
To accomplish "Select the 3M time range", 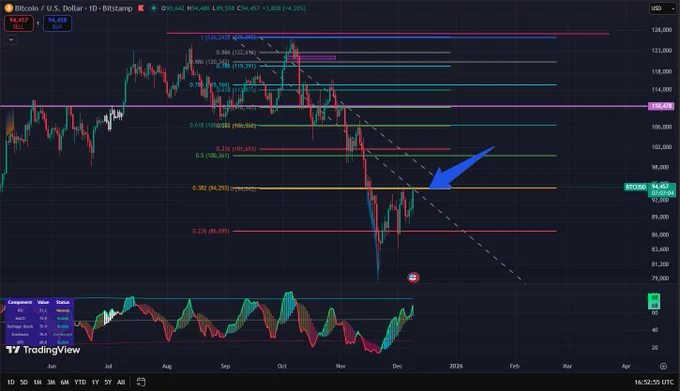I will pos(51,382).
